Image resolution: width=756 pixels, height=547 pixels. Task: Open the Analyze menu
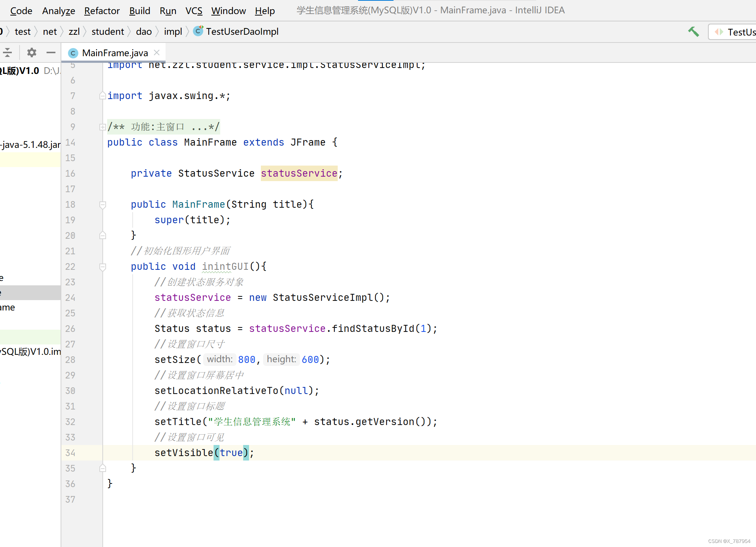pos(58,11)
